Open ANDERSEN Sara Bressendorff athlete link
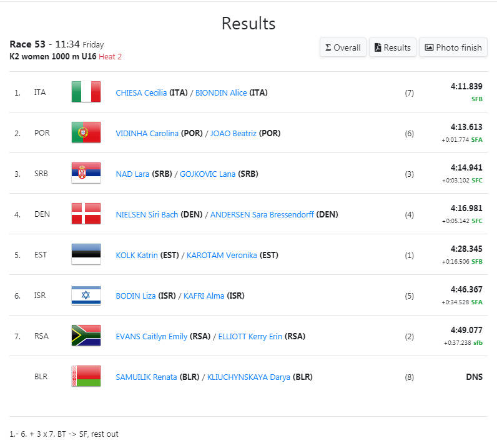Screen dimensions: 497x448 coord(262,215)
